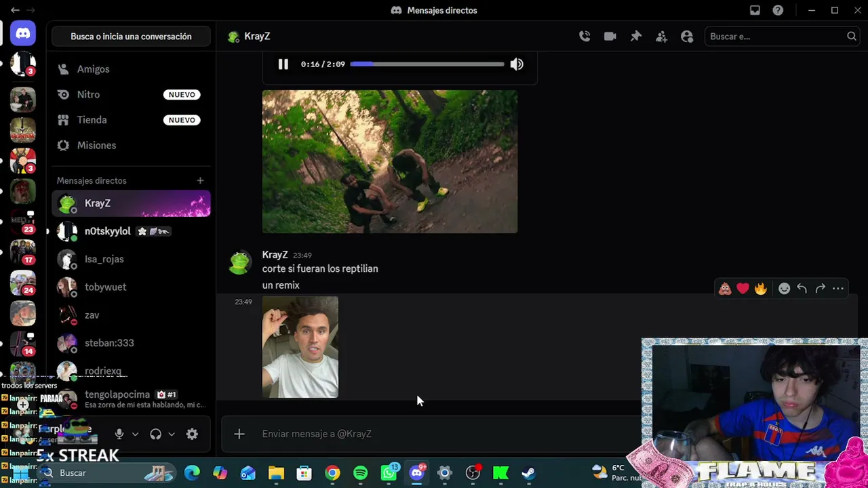The height and width of the screenshot is (488, 868).
Task: Start a video call with KrayZ
Action: 610,37
